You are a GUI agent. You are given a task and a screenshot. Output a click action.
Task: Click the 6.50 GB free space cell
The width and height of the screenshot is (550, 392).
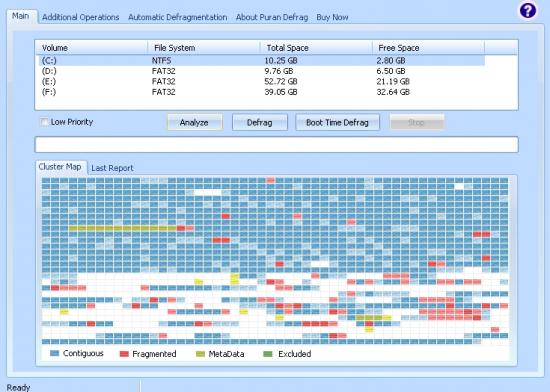coord(391,71)
